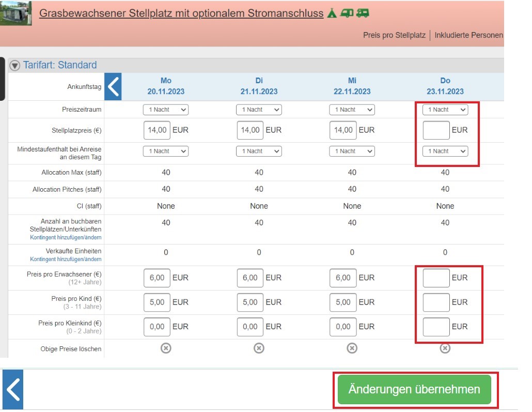Click the motorhome icon beside the pitch title
This screenshot has height=412, width=532.
(363, 13)
